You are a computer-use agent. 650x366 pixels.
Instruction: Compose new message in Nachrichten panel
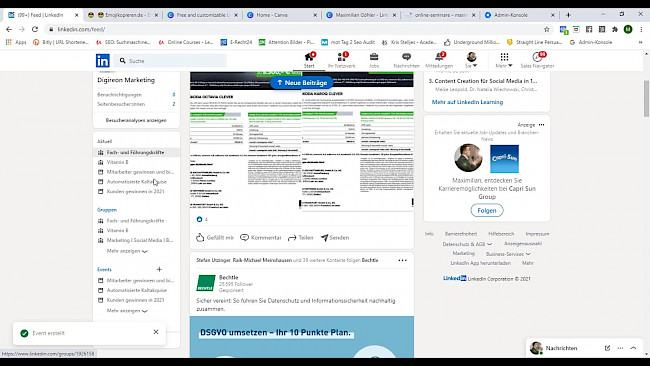[x=607, y=348]
